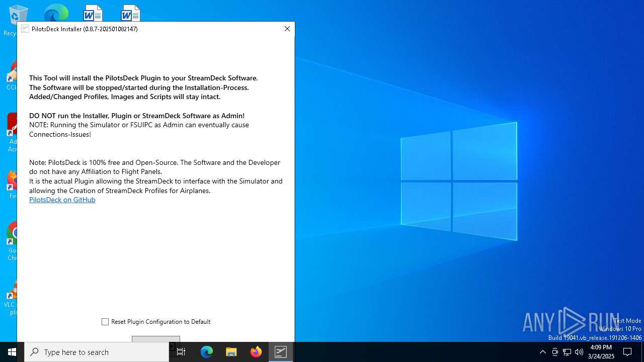The width and height of the screenshot is (644, 362).
Task: Open Task View on the taskbar
Action: (x=181, y=352)
